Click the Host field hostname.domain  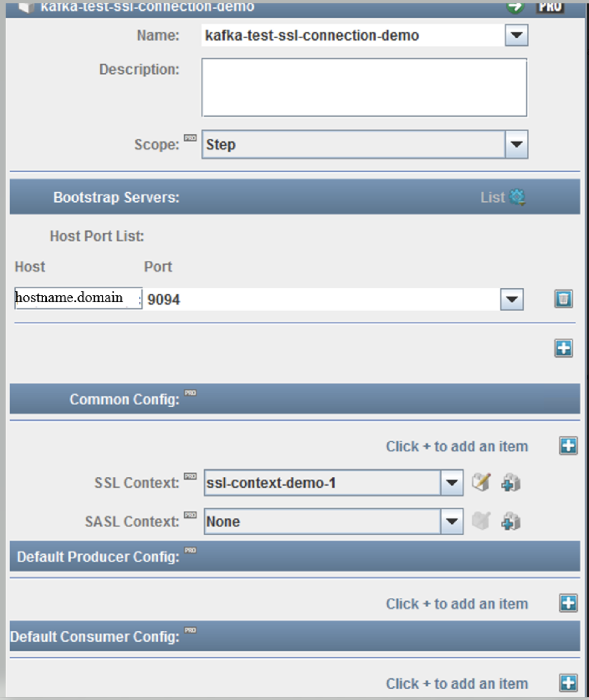pos(78,298)
